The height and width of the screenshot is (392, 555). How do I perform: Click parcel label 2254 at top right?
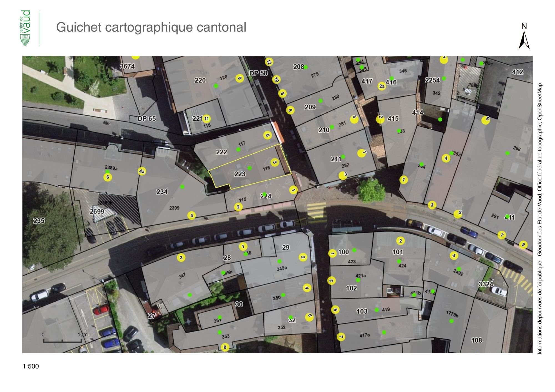point(432,80)
